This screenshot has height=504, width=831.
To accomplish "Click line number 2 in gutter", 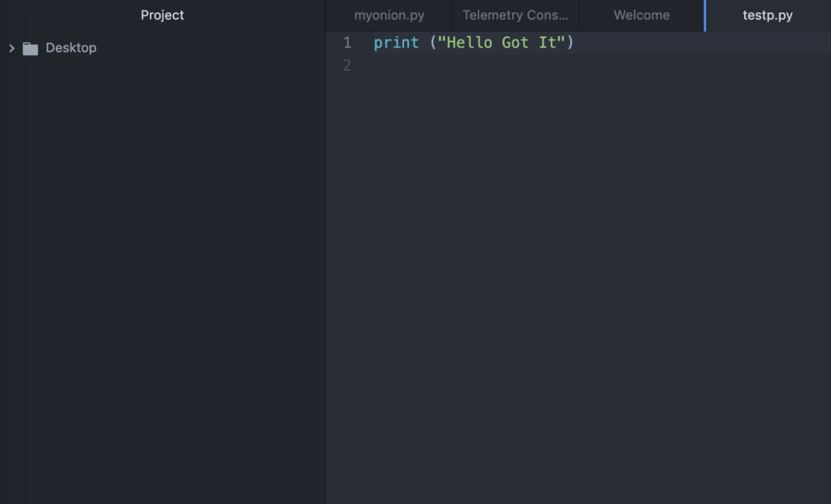I will pos(347,65).
